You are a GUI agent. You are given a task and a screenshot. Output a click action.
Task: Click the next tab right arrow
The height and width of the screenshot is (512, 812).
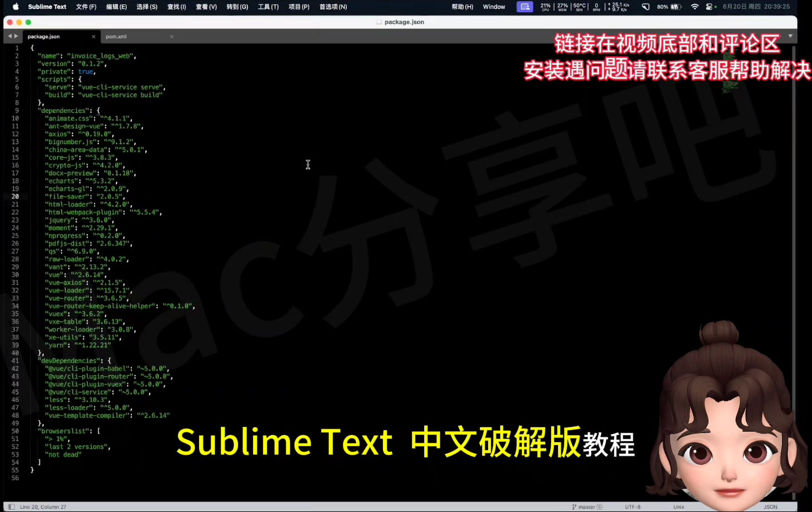pyautogui.click(x=16, y=36)
